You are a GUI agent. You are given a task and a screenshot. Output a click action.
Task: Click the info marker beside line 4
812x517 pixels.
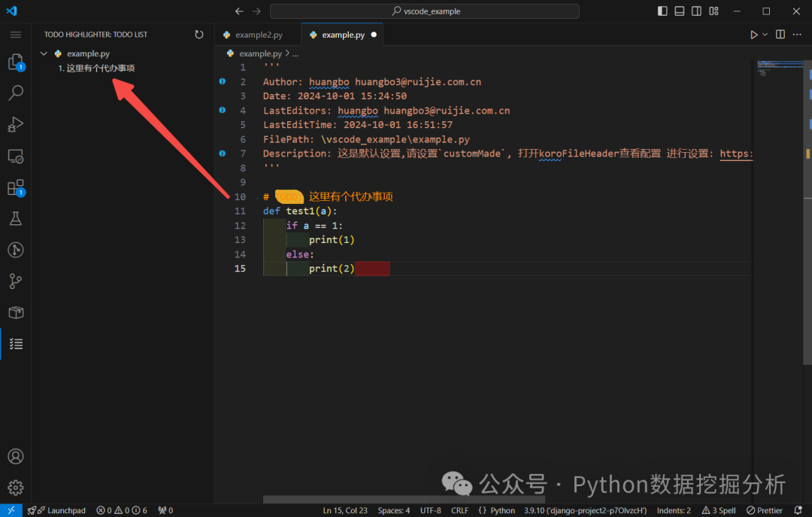222,110
